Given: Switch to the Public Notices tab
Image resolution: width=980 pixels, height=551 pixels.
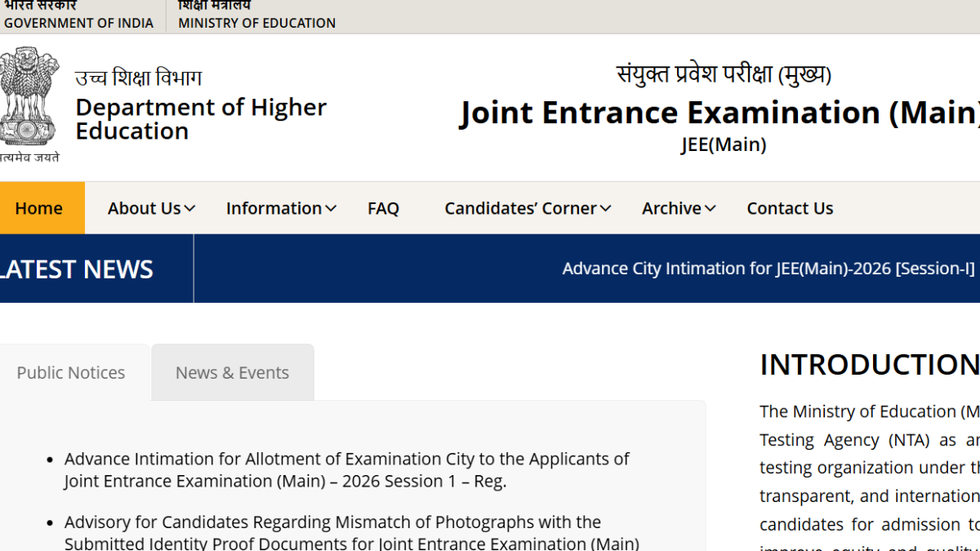Looking at the screenshot, I should (x=71, y=373).
